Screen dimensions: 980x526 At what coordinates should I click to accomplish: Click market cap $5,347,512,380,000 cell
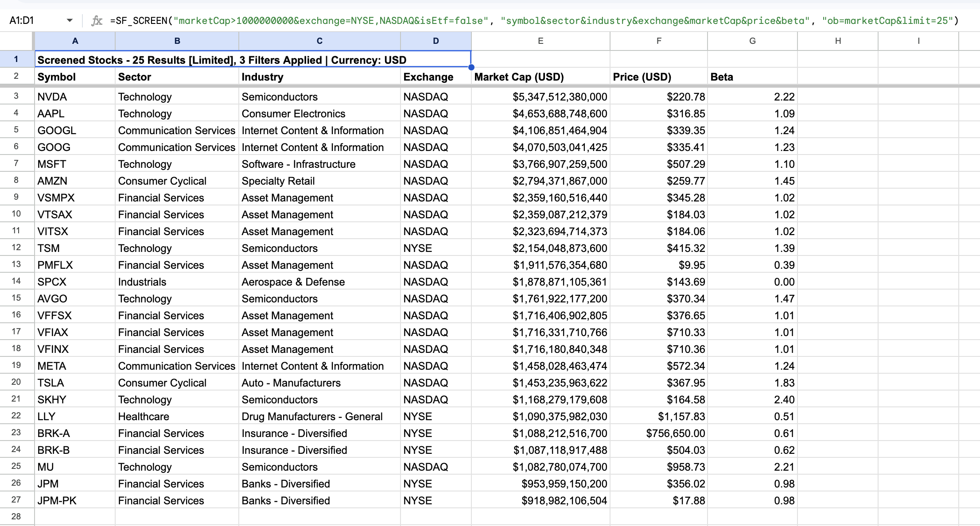tap(541, 97)
